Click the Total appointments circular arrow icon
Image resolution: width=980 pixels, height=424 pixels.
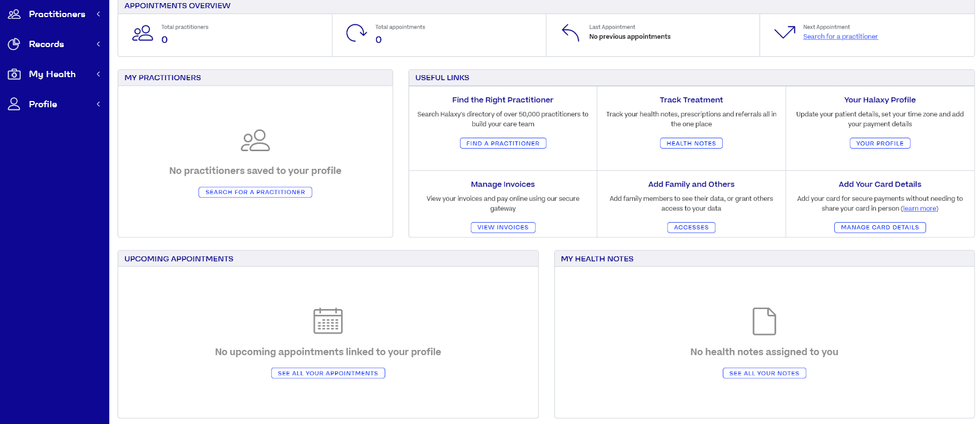click(356, 33)
